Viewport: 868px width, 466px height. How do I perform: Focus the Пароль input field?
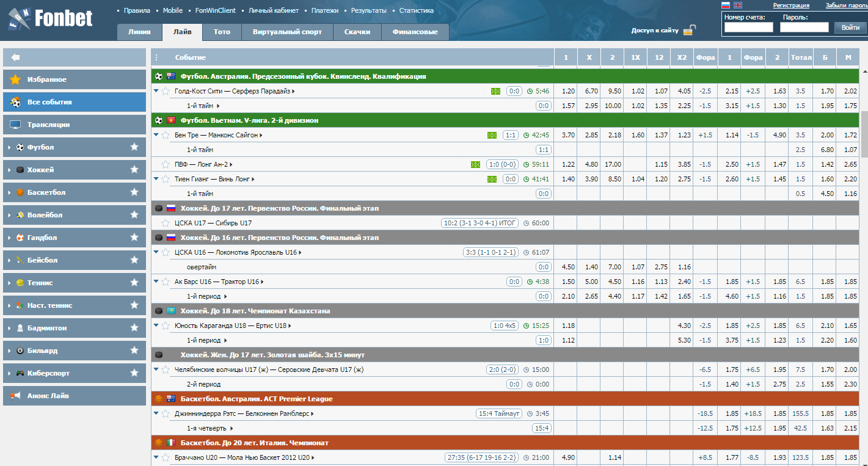[804, 27]
